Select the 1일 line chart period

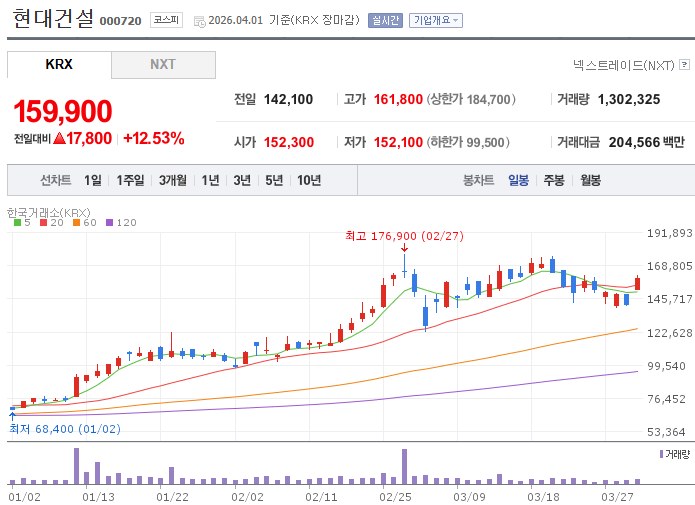point(93,180)
